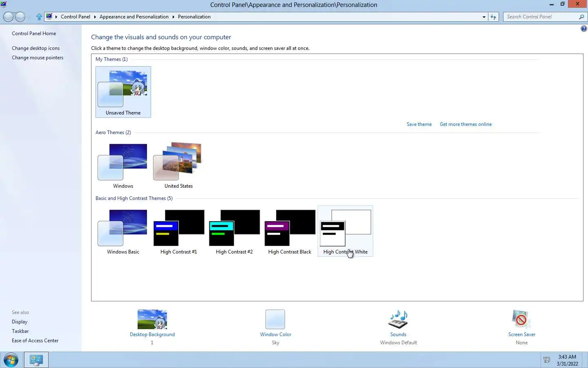Open the Start menu orb
588x368 pixels.
(11, 360)
